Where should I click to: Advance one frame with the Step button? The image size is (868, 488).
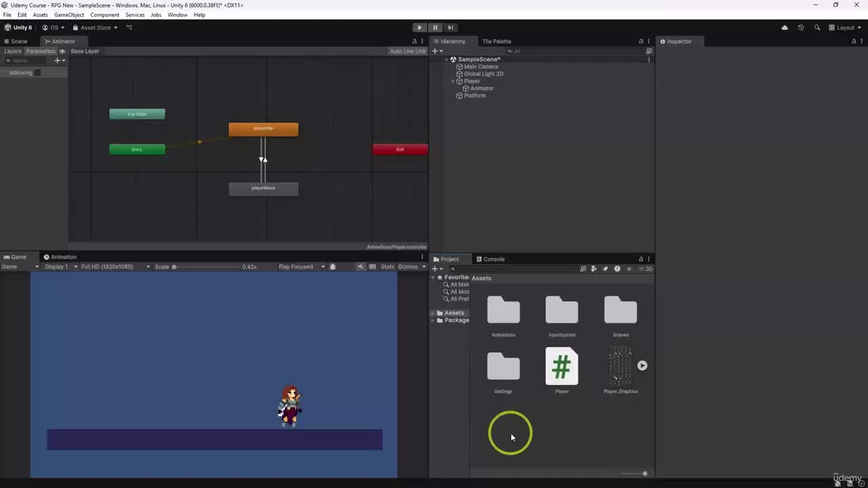pos(450,28)
